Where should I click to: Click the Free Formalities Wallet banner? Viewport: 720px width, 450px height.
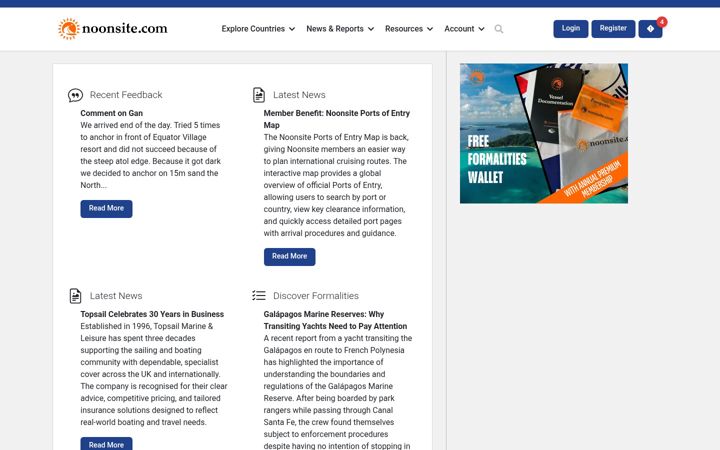coord(544,133)
